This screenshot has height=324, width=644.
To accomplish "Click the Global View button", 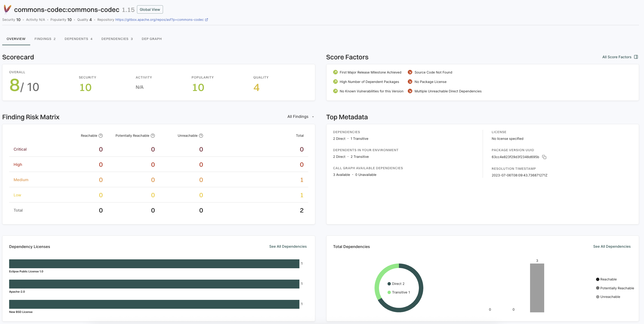I will coord(150,9).
